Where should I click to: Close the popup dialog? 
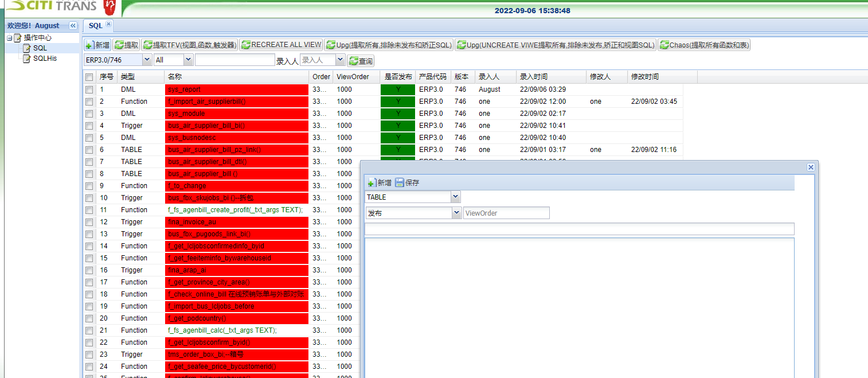point(811,167)
